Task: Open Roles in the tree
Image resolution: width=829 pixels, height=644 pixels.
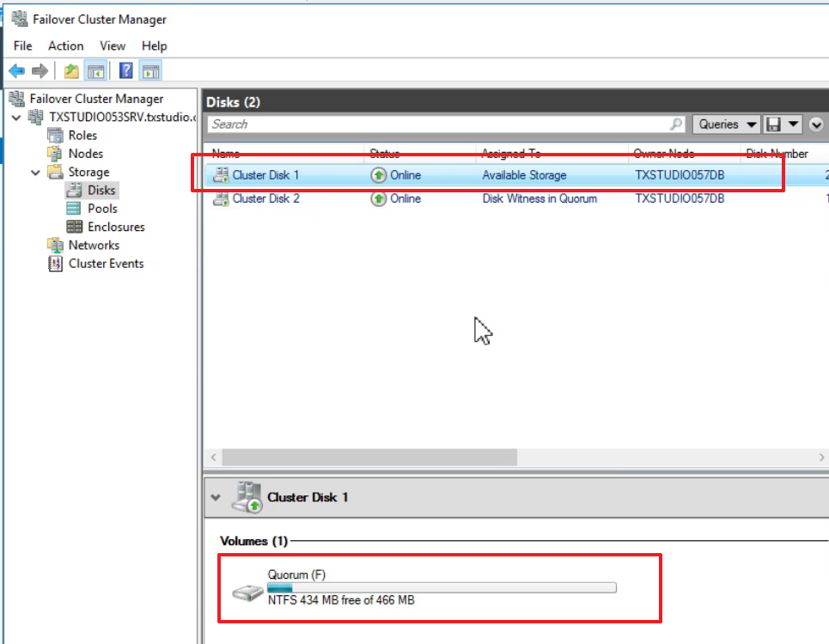Action: click(x=82, y=136)
